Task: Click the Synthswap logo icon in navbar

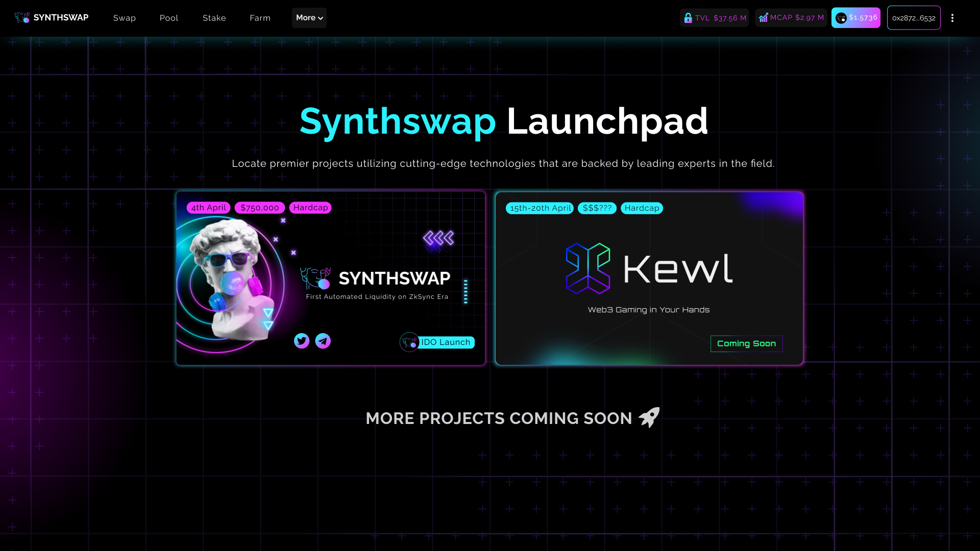Action: [22, 18]
